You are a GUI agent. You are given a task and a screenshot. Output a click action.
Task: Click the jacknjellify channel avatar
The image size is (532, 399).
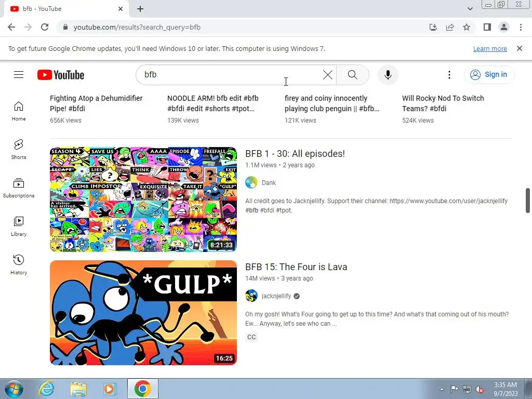click(251, 296)
